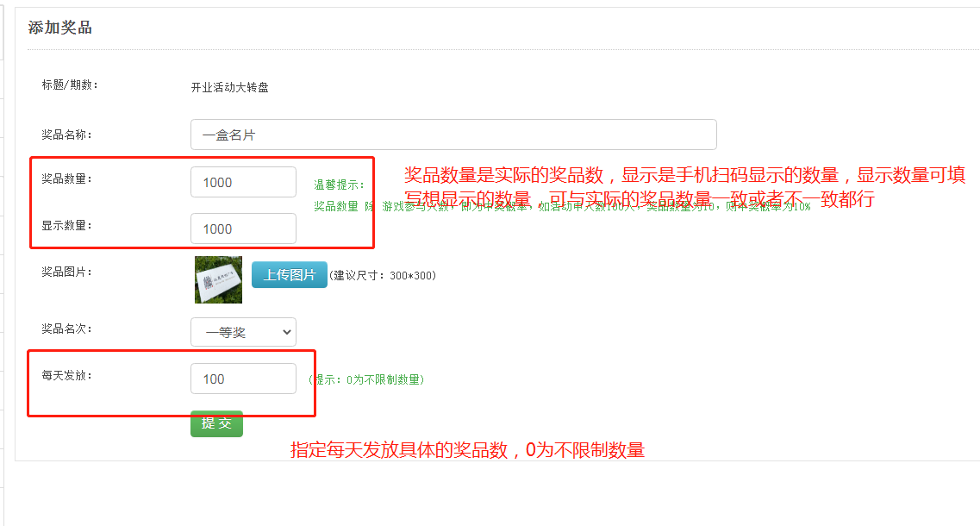Click the 每天发放 quantity field
Screen dimensions: 980x526
[x=243, y=379]
